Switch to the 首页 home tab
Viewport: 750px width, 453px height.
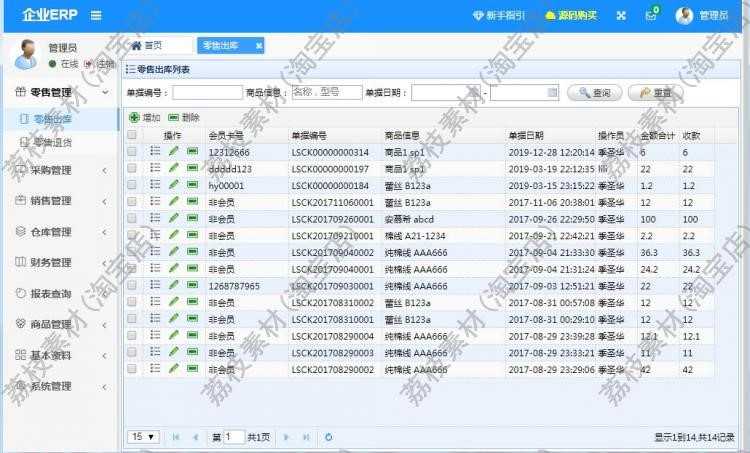[x=147, y=45]
